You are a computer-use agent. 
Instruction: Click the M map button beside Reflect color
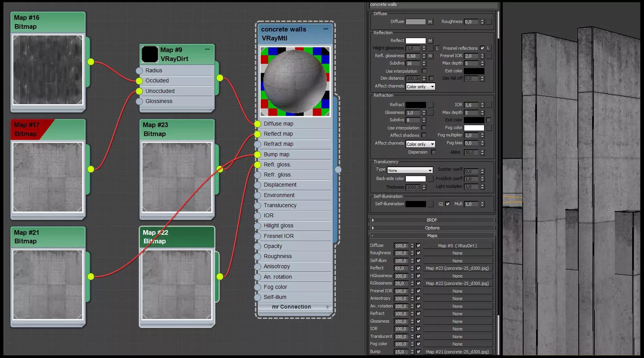(430, 41)
